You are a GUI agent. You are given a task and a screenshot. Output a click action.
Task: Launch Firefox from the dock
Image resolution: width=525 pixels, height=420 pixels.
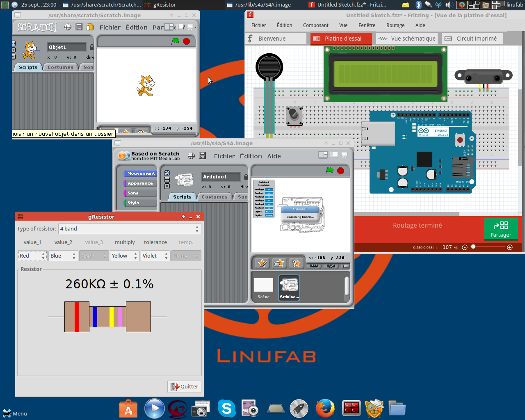click(x=325, y=409)
